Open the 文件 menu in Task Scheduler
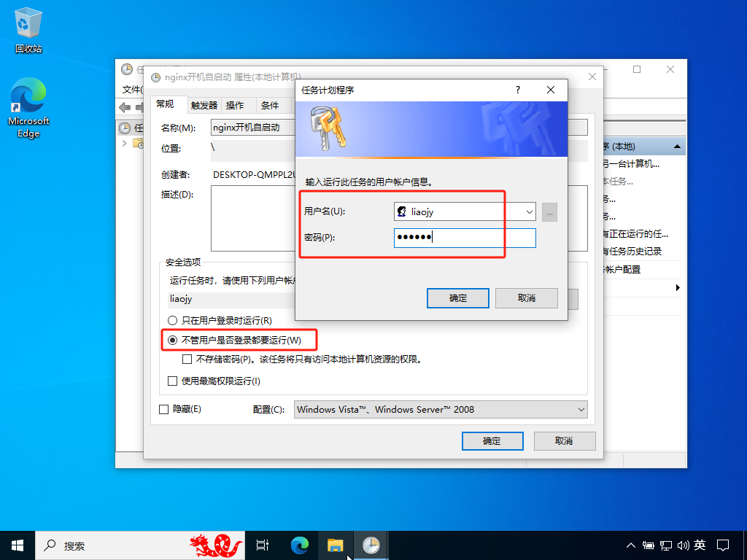The height and width of the screenshot is (560, 747). click(132, 90)
